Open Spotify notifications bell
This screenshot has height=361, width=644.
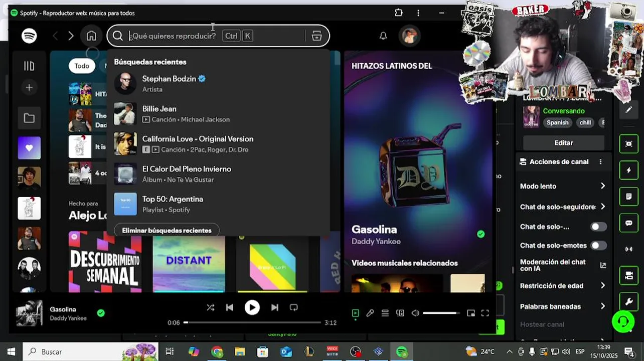(x=383, y=36)
